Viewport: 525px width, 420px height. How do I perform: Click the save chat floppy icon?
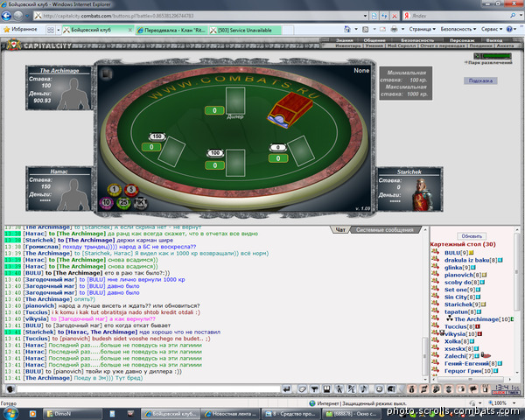coord(326,388)
